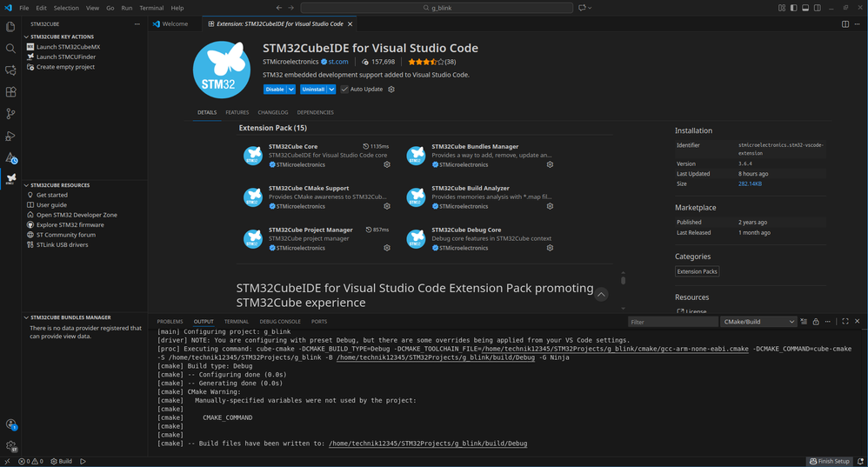Switch to the FEATURES tab
This screenshot has width=868, height=467.
[x=237, y=112]
